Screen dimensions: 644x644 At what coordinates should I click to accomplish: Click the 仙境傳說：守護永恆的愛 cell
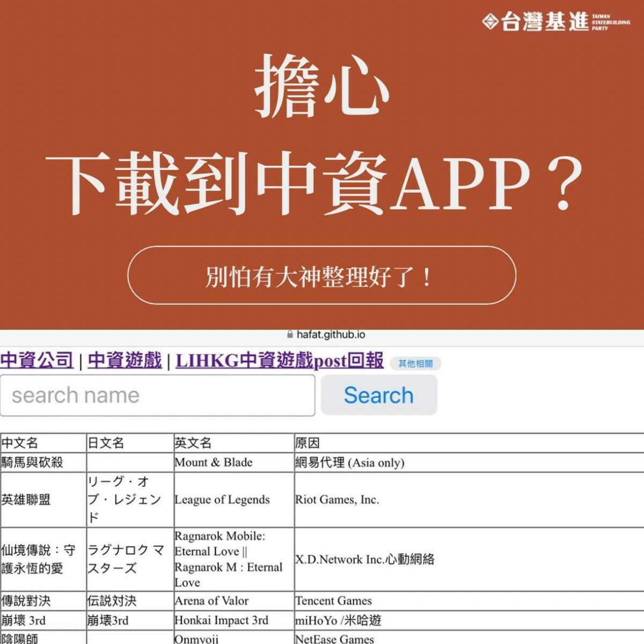(43, 559)
